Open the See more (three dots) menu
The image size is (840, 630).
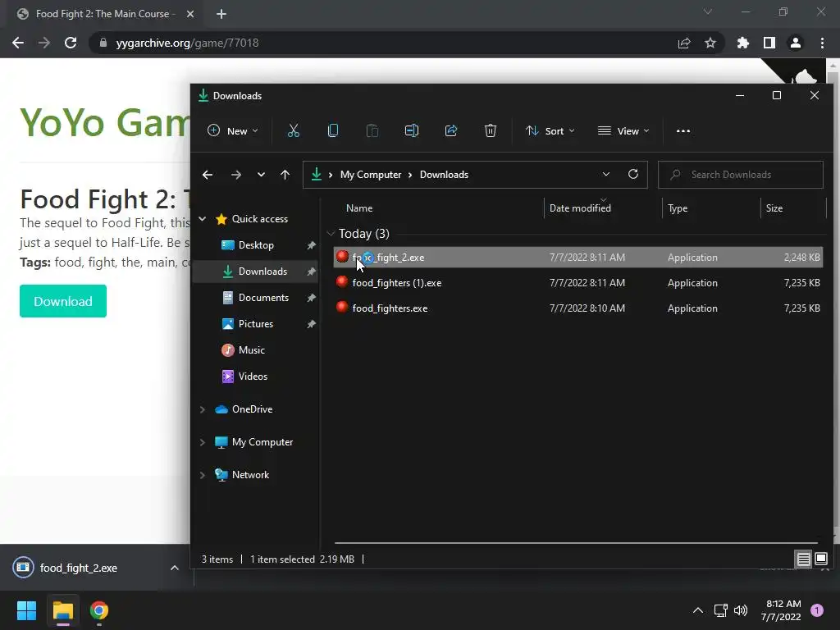pos(683,130)
